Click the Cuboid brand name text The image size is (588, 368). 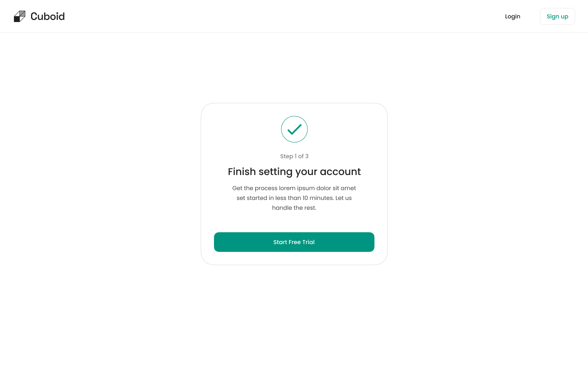47,16
